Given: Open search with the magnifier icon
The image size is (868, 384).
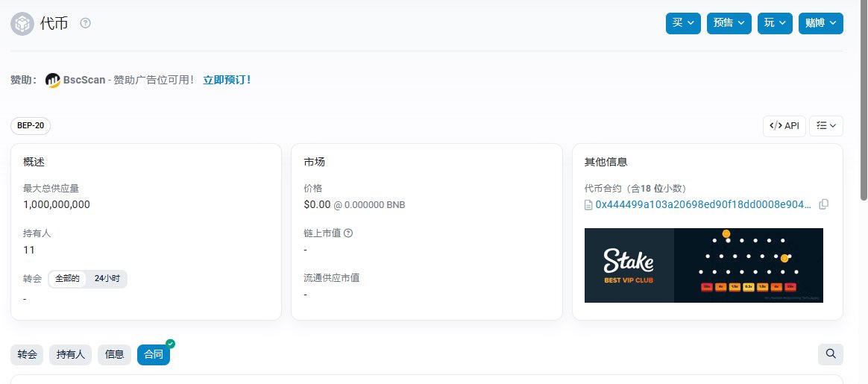Looking at the screenshot, I should coord(830,354).
